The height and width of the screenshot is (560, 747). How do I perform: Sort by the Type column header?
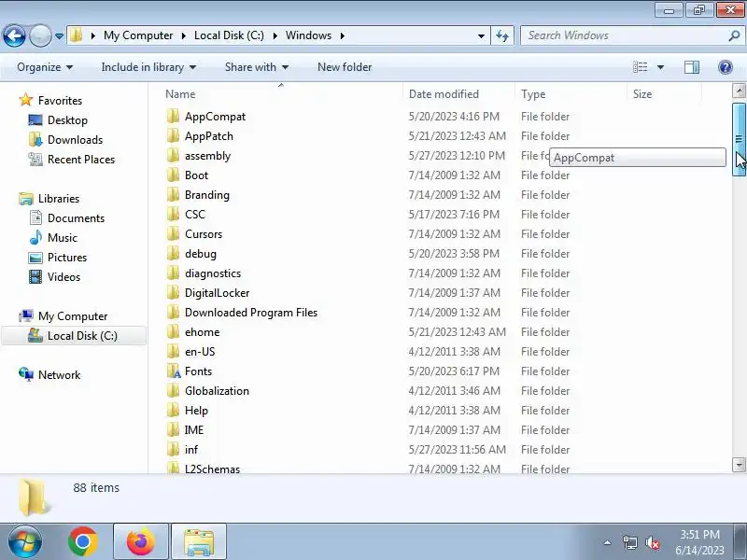click(533, 94)
